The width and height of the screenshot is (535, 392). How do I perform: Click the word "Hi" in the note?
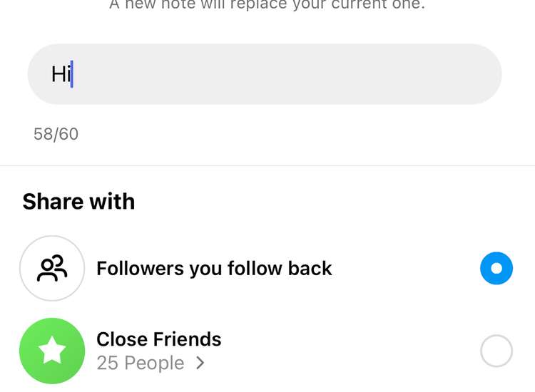click(x=60, y=74)
